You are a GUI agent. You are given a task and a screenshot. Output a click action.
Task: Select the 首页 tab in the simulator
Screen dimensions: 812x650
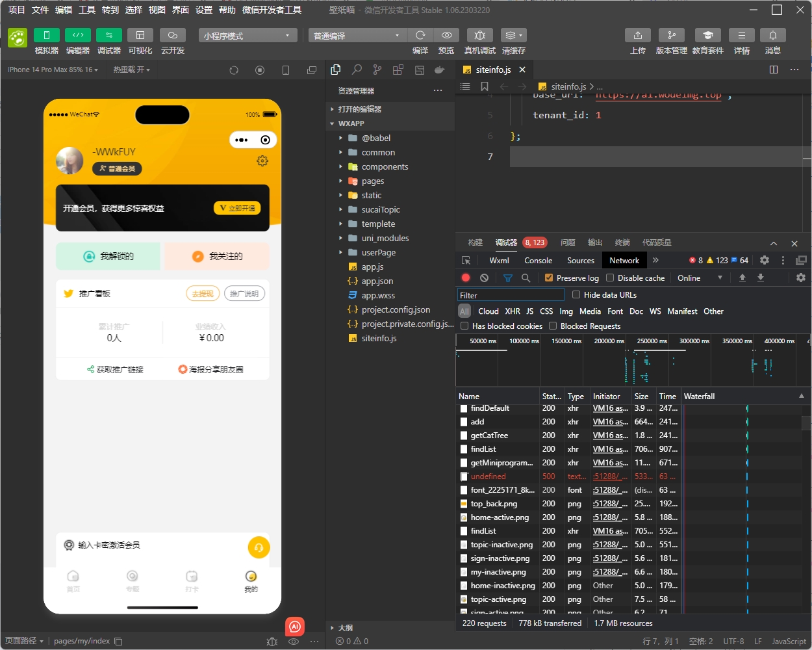[x=73, y=580]
